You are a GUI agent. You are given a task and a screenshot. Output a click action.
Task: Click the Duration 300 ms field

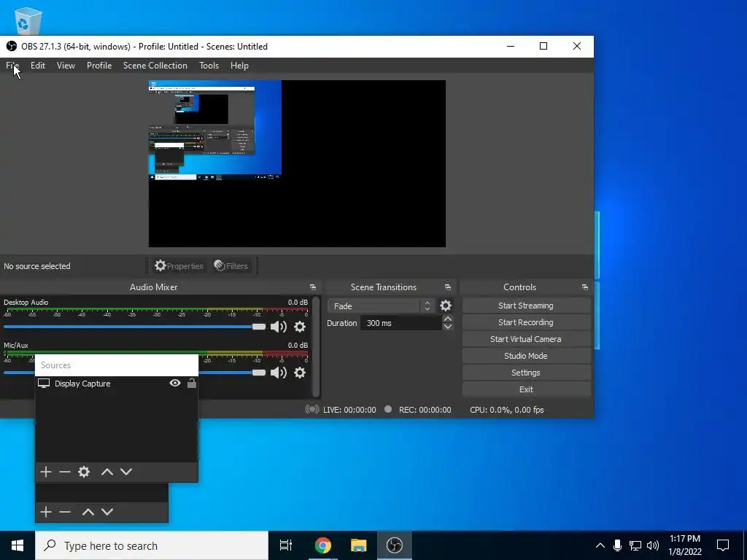click(x=400, y=323)
